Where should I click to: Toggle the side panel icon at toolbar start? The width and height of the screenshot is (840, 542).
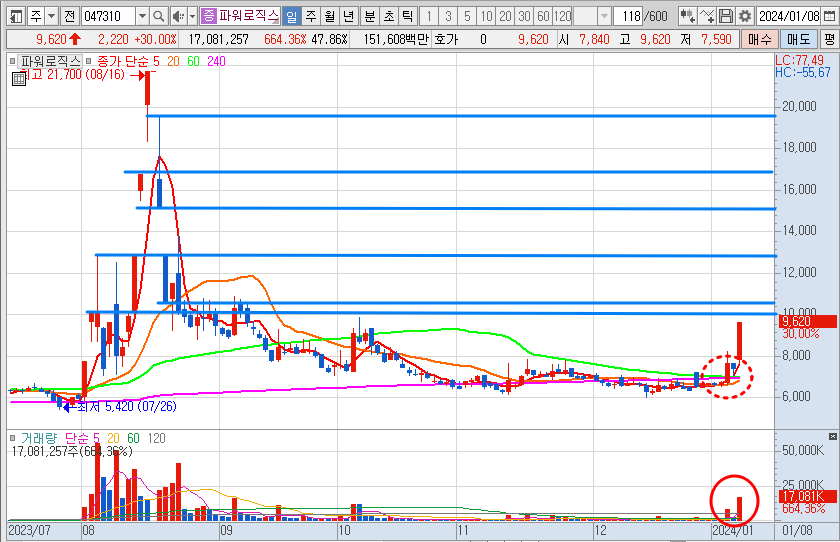click(16, 17)
